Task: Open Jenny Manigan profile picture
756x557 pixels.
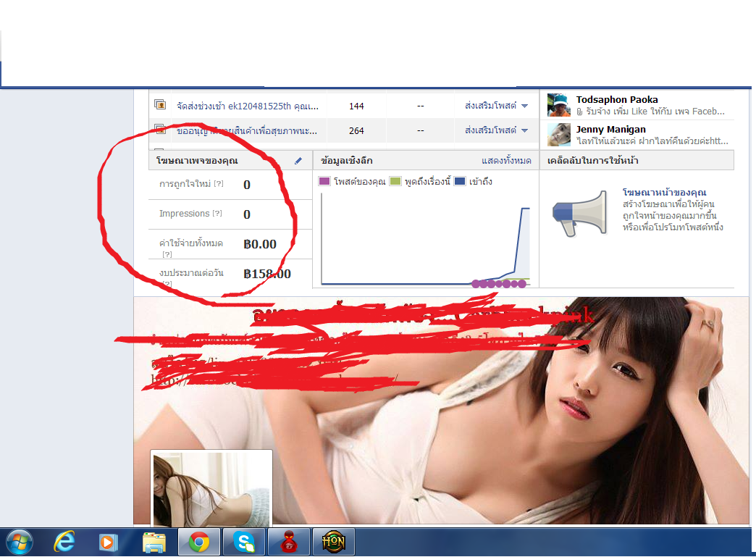Action: pos(559,135)
